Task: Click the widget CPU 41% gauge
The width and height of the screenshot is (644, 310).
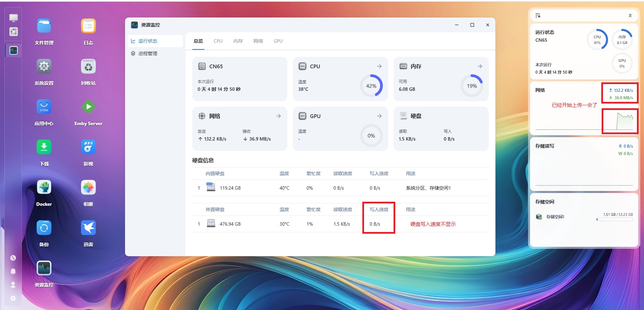Action: (597, 40)
